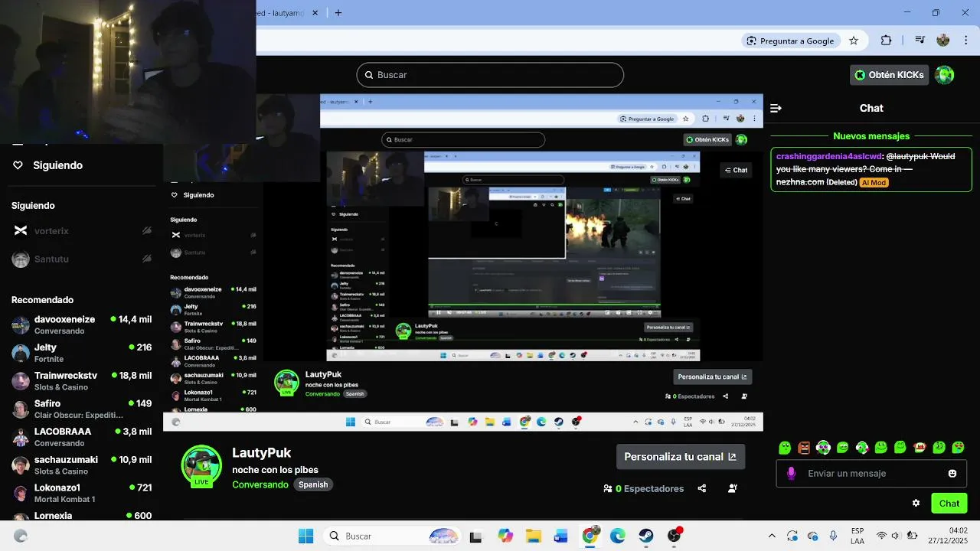The height and width of the screenshot is (551, 980).
Task: Click the first green blob emote
Action: (785, 448)
